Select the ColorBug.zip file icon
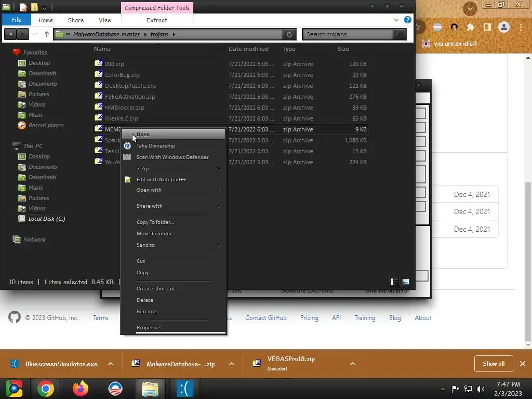Screen dimensions: 532x399 [x=98, y=74]
